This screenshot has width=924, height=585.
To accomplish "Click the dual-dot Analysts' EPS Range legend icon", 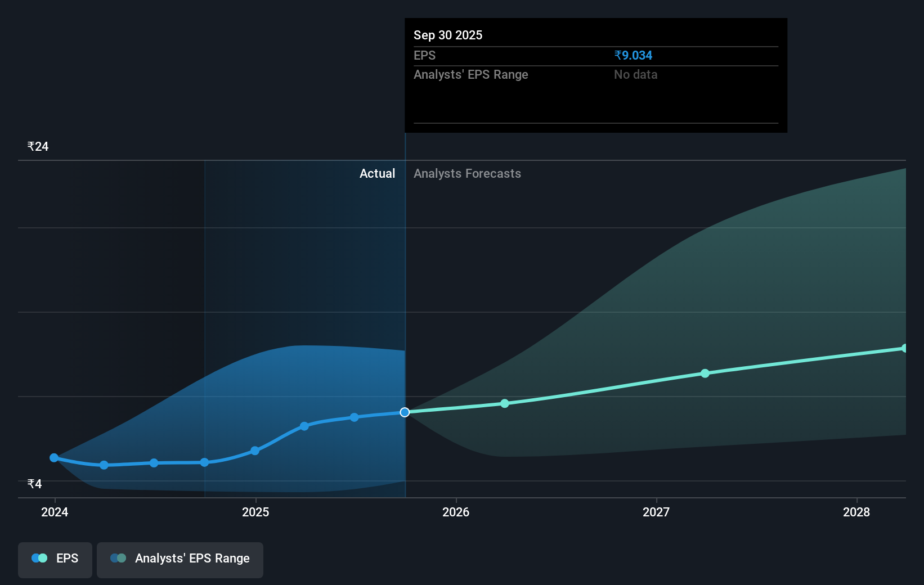I will coord(117,557).
